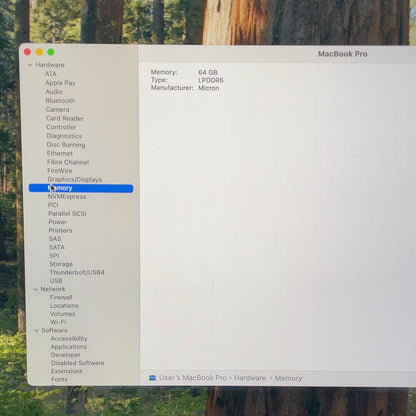Click User's MacBook Pro in path bar
This screenshot has width=416, height=416.
pos(193,378)
